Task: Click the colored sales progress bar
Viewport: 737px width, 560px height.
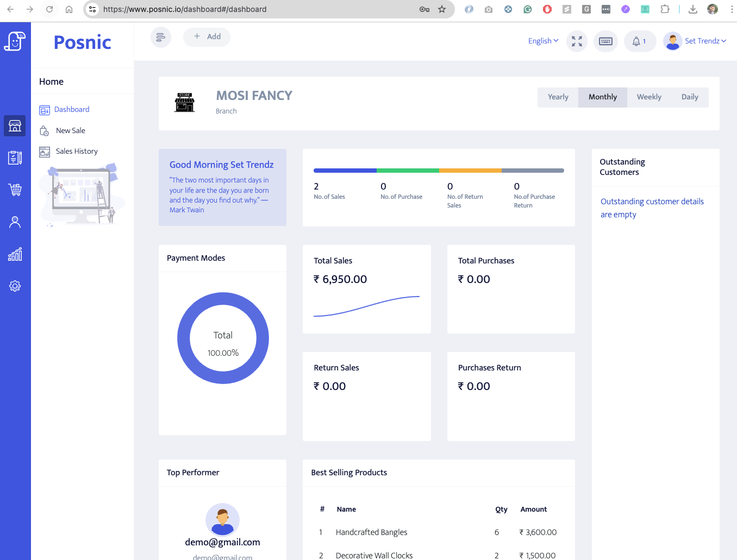Action: pos(439,169)
